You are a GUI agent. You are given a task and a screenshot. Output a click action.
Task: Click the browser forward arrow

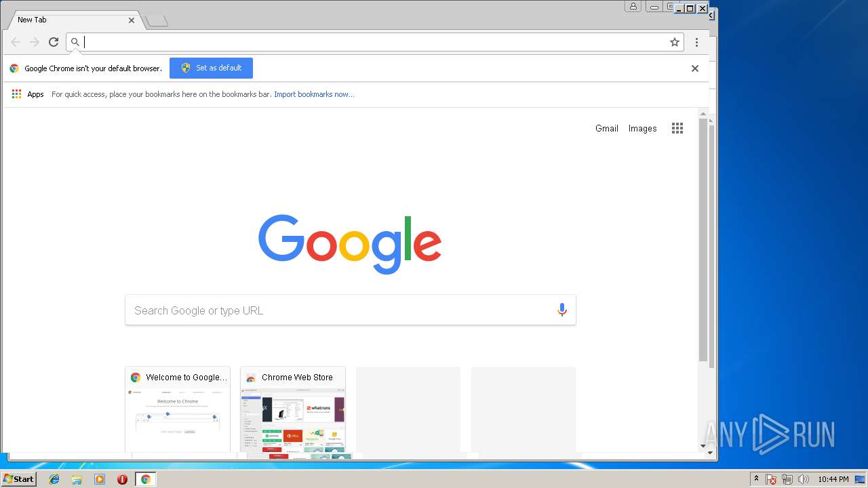(35, 42)
